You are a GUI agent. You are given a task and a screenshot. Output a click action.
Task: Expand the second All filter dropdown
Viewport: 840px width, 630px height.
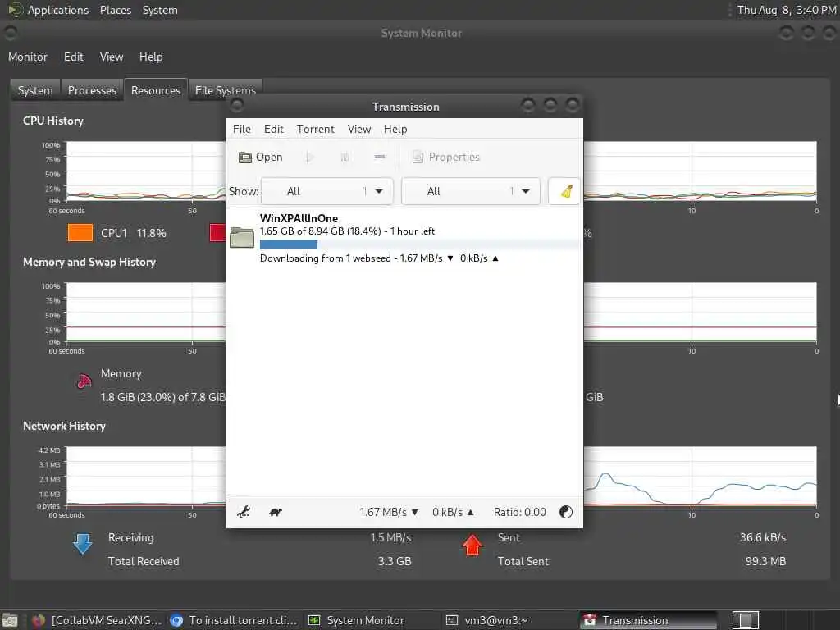[470, 191]
